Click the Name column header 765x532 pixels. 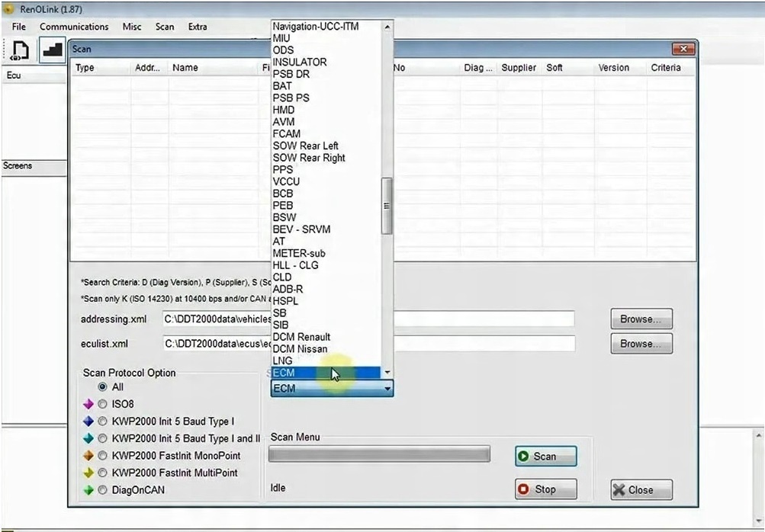tap(214, 68)
